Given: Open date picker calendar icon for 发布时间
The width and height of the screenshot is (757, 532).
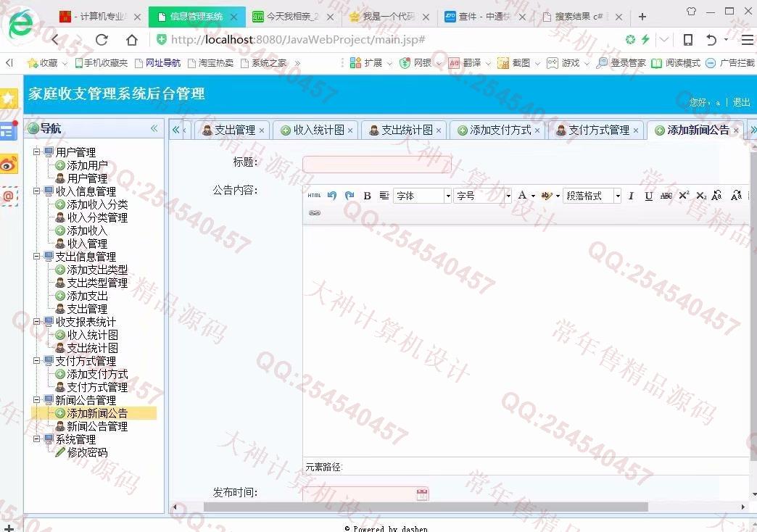Looking at the screenshot, I should click(x=422, y=494).
